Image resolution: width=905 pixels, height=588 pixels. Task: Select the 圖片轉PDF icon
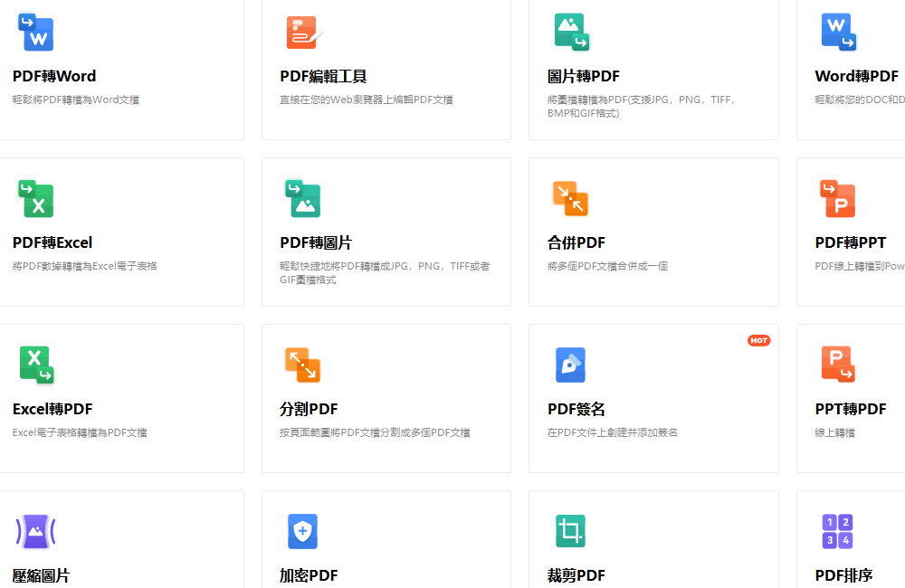pos(570,33)
